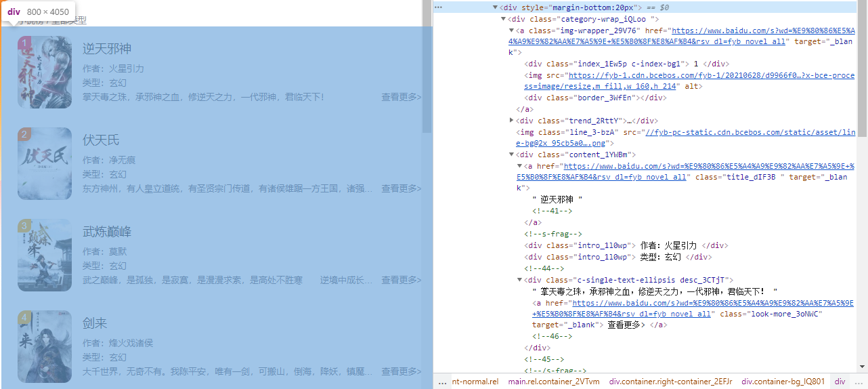868x389 pixels.
Task: Collapse the img-wrapper_29V76 anchor node
Action: click(x=511, y=30)
